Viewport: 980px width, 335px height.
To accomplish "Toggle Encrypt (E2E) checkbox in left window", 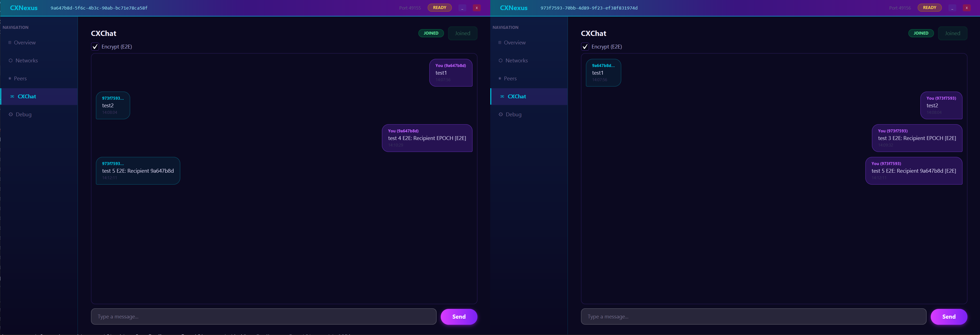I will tap(95, 47).
